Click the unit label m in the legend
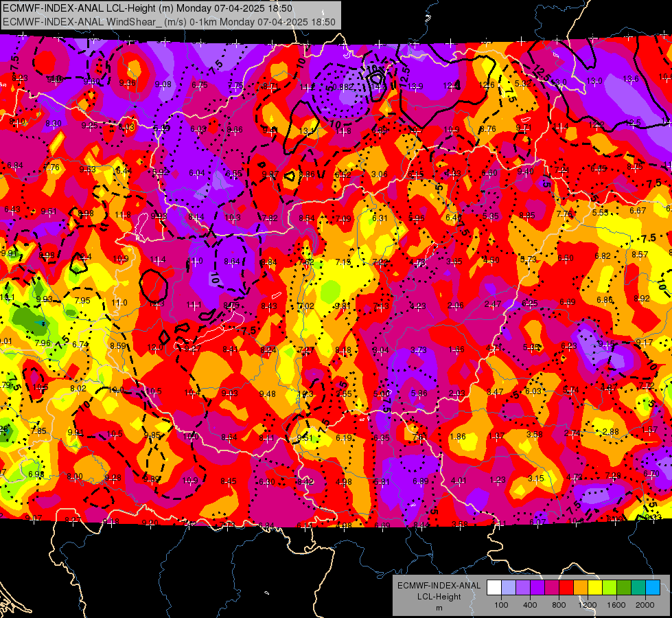672x618 pixels. pos(439,608)
